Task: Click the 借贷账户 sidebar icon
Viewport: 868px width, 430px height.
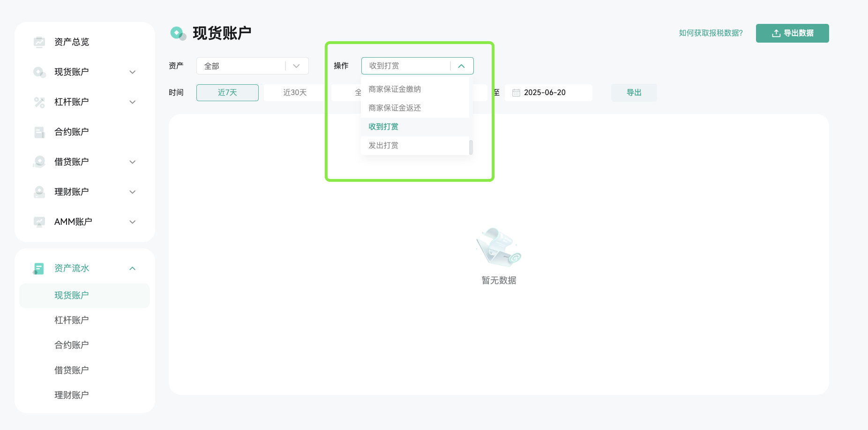Action: tap(39, 162)
